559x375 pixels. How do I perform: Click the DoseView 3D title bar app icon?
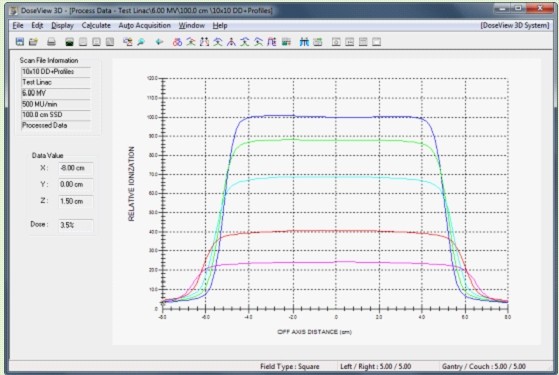click(x=14, y=11)
